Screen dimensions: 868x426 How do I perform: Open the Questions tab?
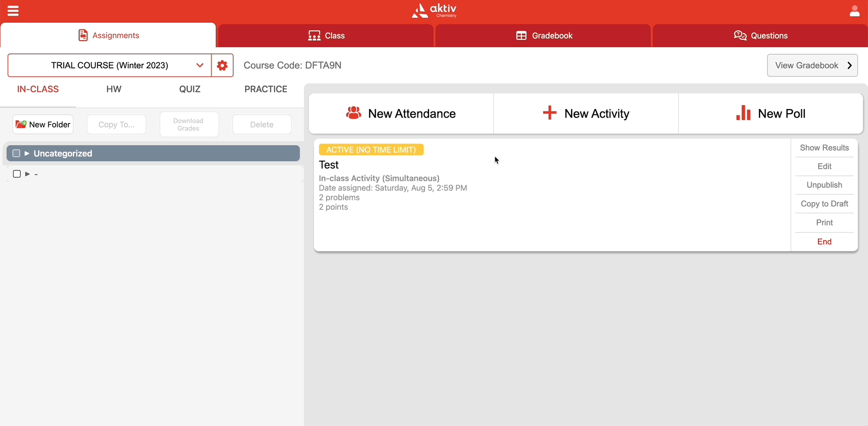point(761,36)
